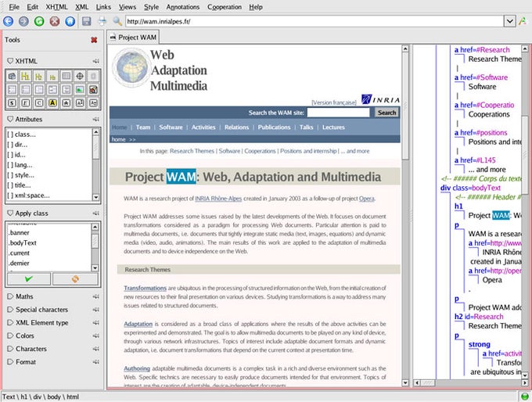Image resolution: width=532 pixels, height=402 pixels.
Task: Open the URL history dropdown arrow
Action: (x=509, y=21)
